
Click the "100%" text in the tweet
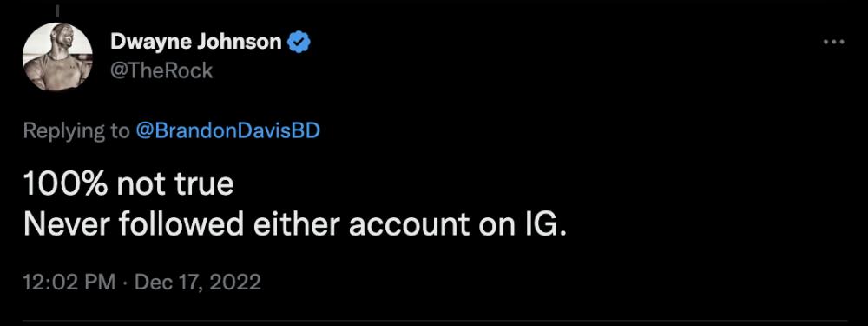point(66,184)
